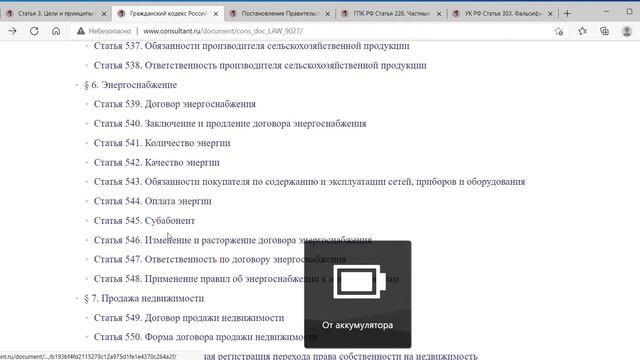Close the УК РФ Статья 303 tab

tap(550, 14)
